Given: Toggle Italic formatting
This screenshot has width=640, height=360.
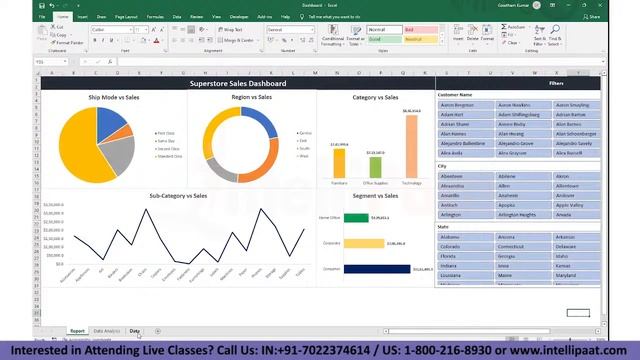Looking at the screenshot, I should 103,40.
